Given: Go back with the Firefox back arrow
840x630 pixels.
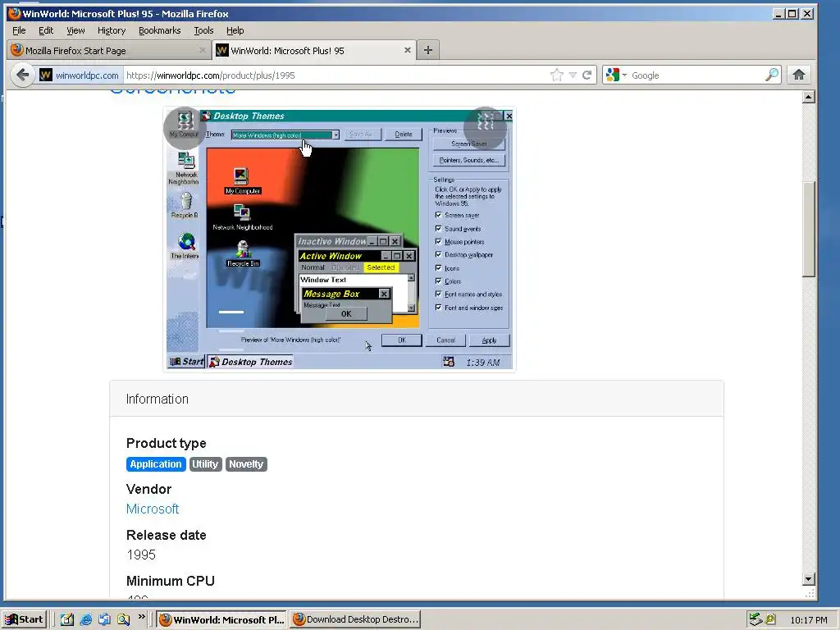Looking at the screenshot, I should 22,75.
